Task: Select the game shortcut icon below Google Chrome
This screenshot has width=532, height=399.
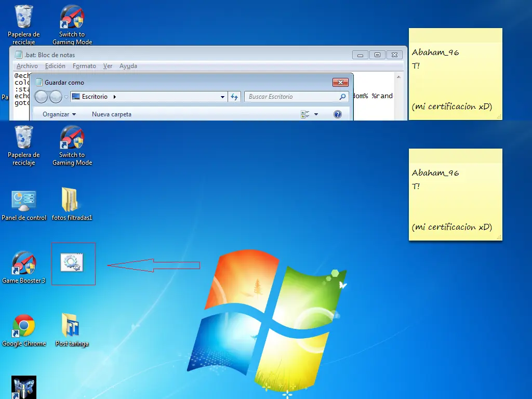Action: click(x=24, y=387)
